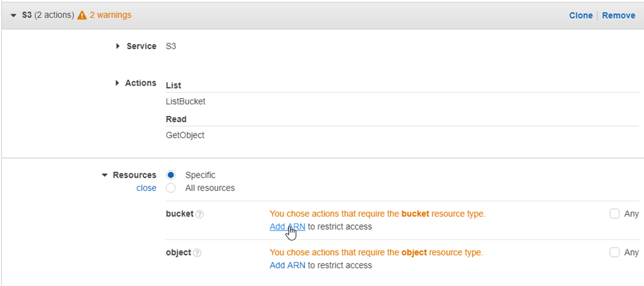Click the warning triangle icon in S3 header
The width and height of the screenshot is (644, 286).
click(x=82, y=15)
